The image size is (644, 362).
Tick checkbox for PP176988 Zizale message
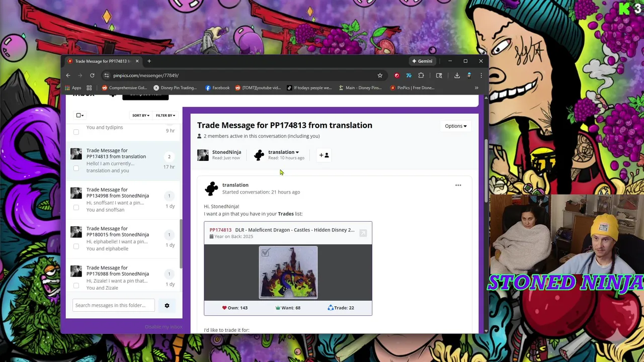(76, 286)
